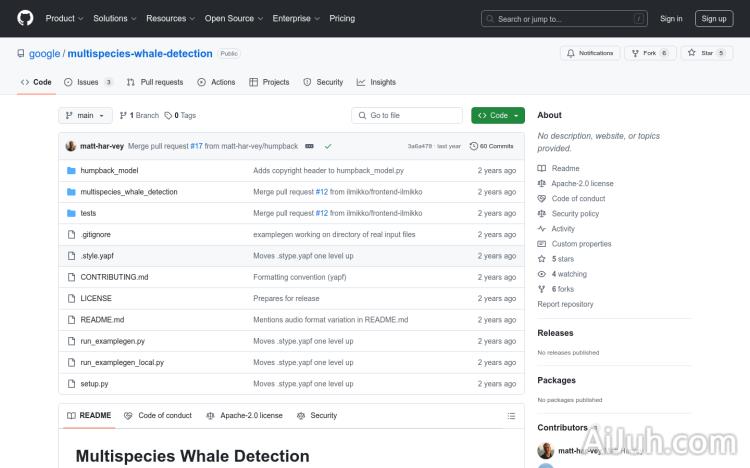
Task: Click the Go to file search field
Action: pos(407,115)
